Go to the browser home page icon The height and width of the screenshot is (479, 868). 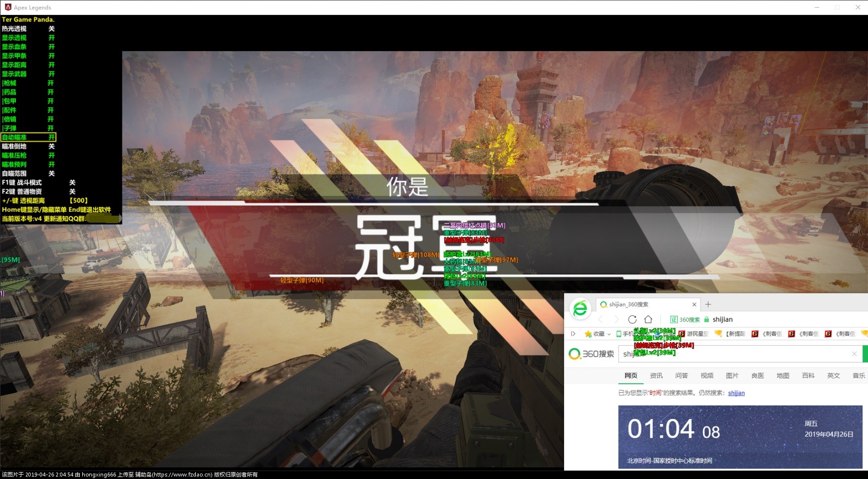pos(648,319)
